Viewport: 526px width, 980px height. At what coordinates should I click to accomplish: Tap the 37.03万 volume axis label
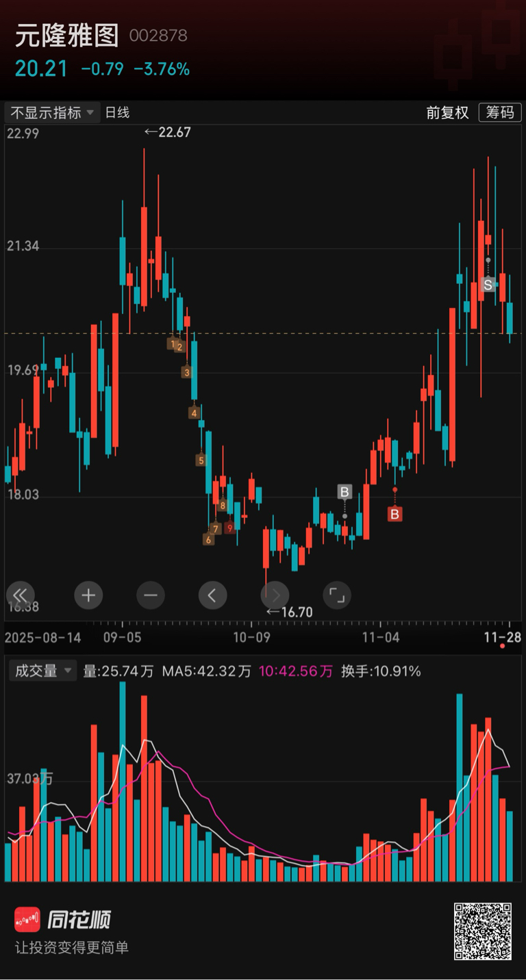(x=30, y=779)
